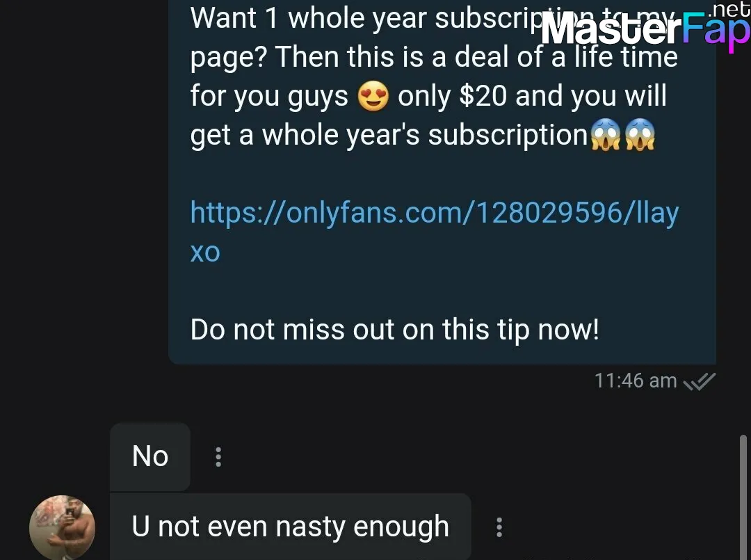Image resolution: width=751 pixels, height=560 pixels.
Task: Click the white "Master" watermark logo text
Action: [x=611, y=30]
